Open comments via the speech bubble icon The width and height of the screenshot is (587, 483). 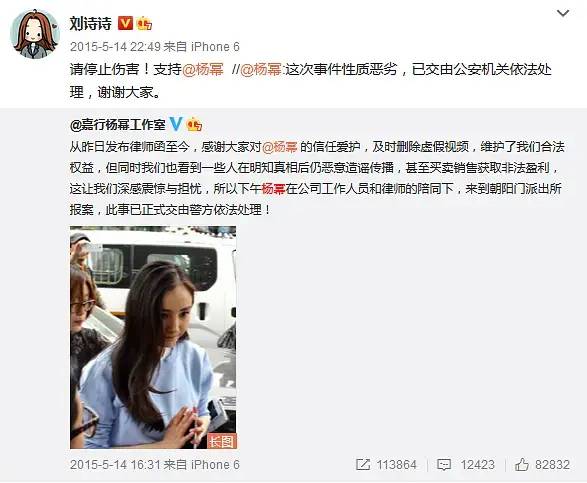444,465
